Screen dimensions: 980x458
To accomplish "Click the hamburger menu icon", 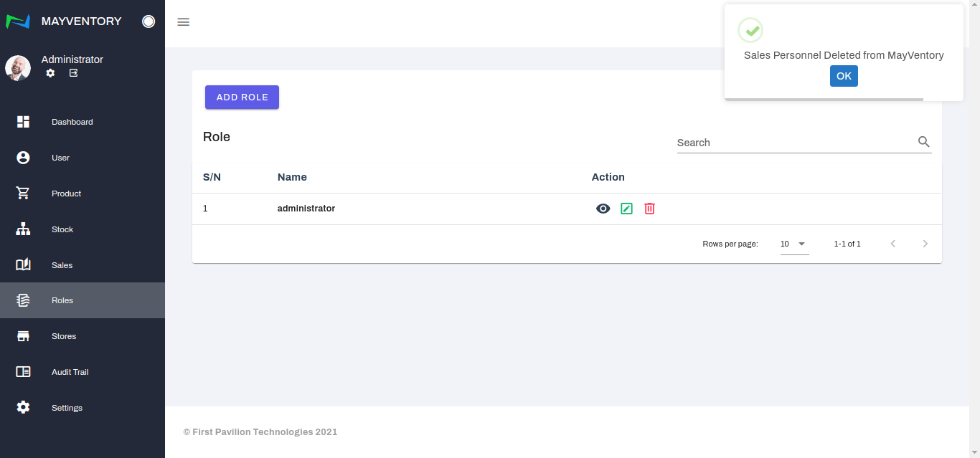I will pyautogui.click(x=183, y=22).
